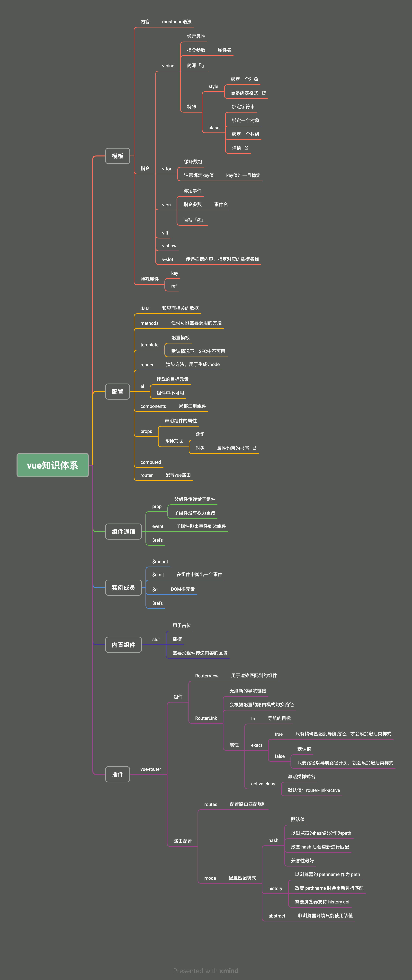Open the link icon beside 详情
Viewport: 412px width, 980px height.
pyautogui.click(x=247, y=148)
